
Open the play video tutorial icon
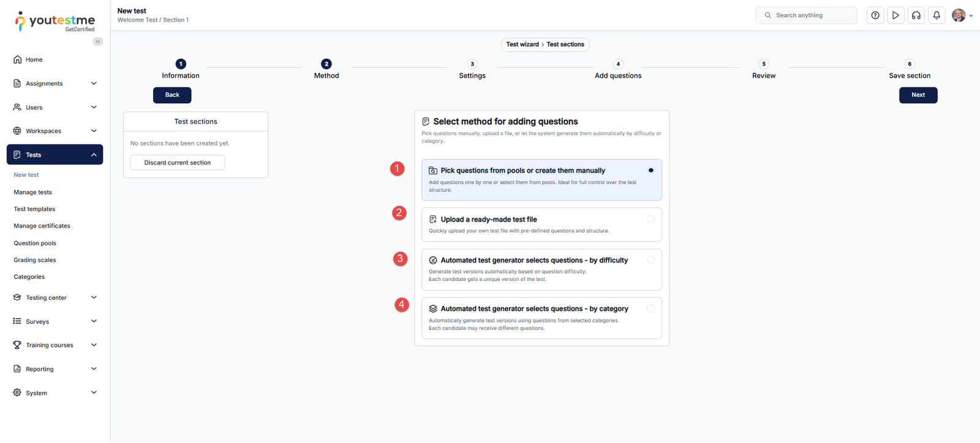pos(895,15)
